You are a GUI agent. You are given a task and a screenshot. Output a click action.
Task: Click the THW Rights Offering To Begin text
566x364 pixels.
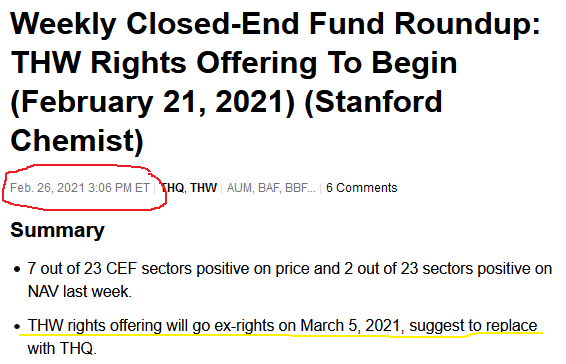[x=234, y=63]
